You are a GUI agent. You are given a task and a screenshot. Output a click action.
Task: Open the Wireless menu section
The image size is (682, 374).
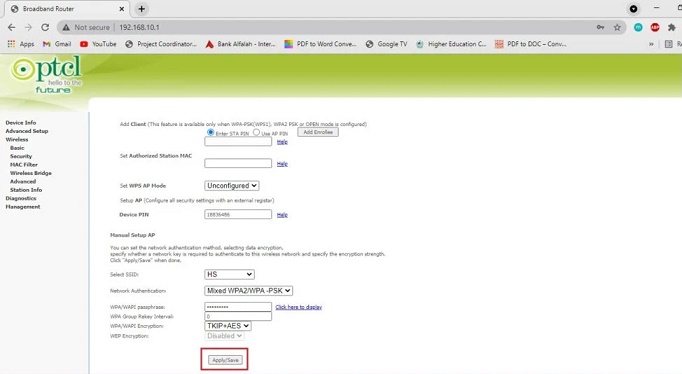pyautogui.click(x=17, y=140)
